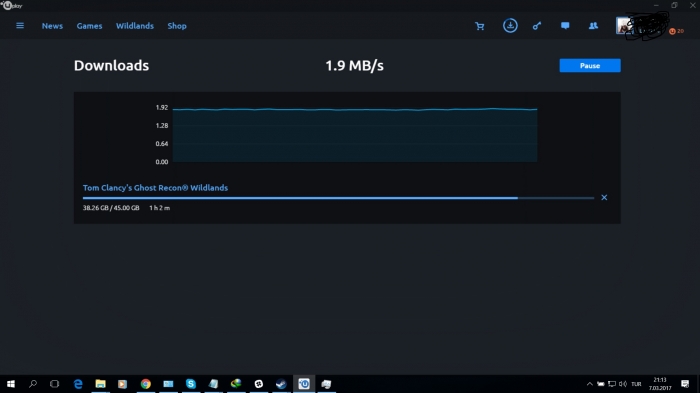
Task: Click the 0.00 graph axis label
Action: pyautogui.click(x=162, y=162)
